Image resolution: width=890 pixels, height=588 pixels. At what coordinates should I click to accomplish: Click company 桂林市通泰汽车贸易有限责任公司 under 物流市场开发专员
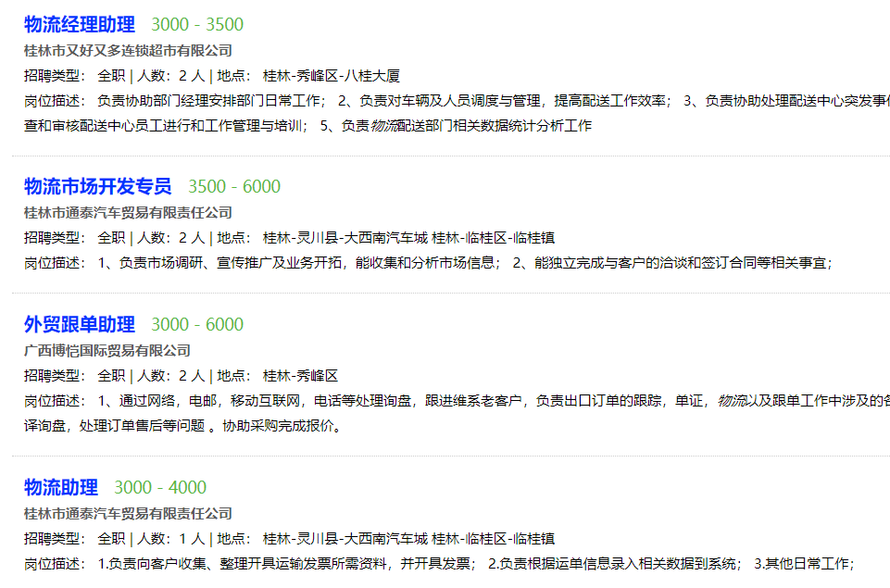129,213
